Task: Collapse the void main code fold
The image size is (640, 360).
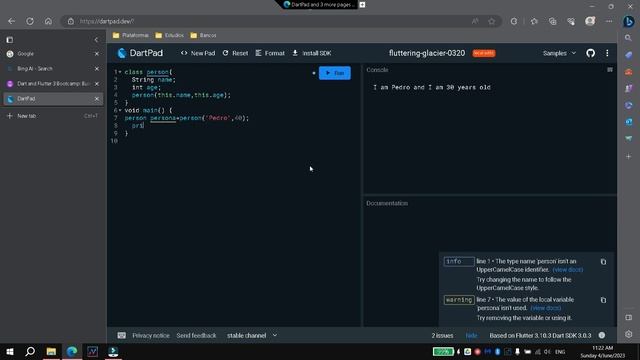Action: click(x=120, y=110)
